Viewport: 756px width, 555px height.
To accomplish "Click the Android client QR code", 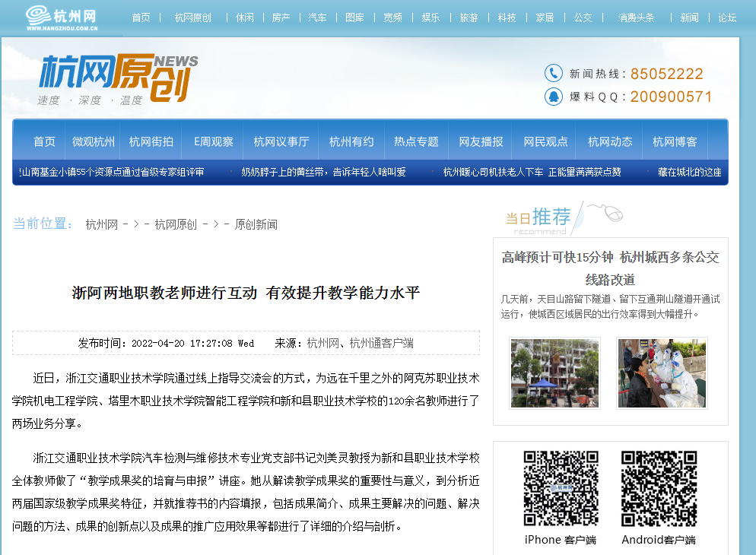I will (659, 488).
